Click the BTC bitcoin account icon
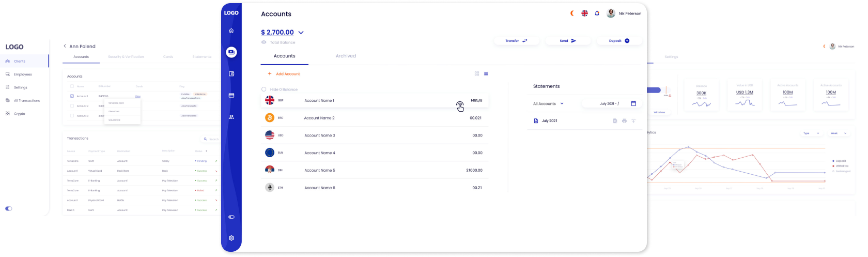Screen dimensions: 868x257 [270, 118]
